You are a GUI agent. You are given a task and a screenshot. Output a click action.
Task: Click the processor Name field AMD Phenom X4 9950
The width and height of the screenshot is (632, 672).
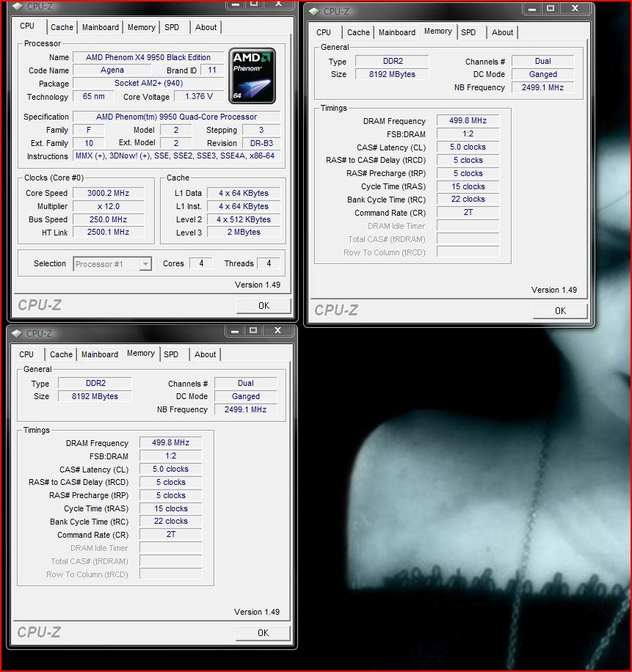[x=148, y=57]
